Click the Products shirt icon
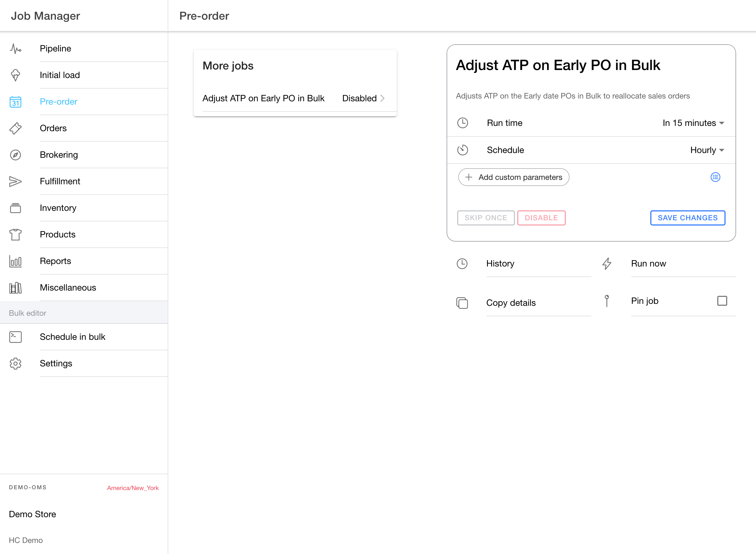756x554 pixels. tap(15, 234)
